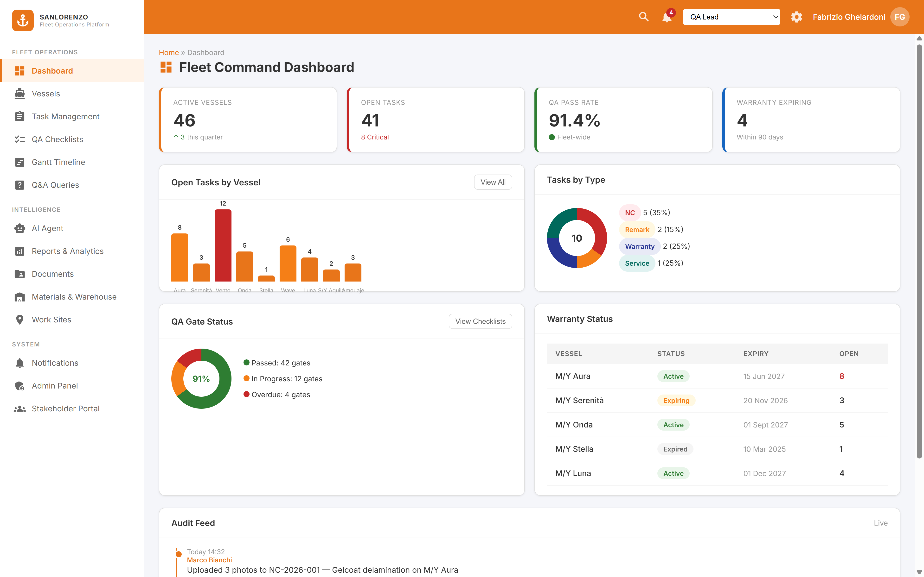Click the AI Agent robot icon

coord(20,228)
